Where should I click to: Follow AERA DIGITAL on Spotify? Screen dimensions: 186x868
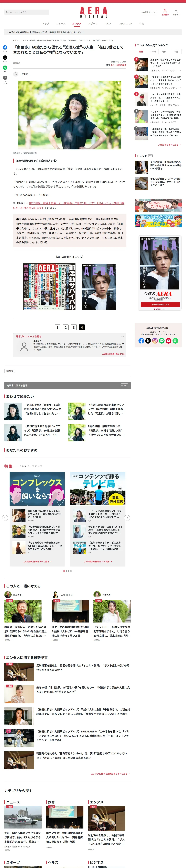pos(175,341)
